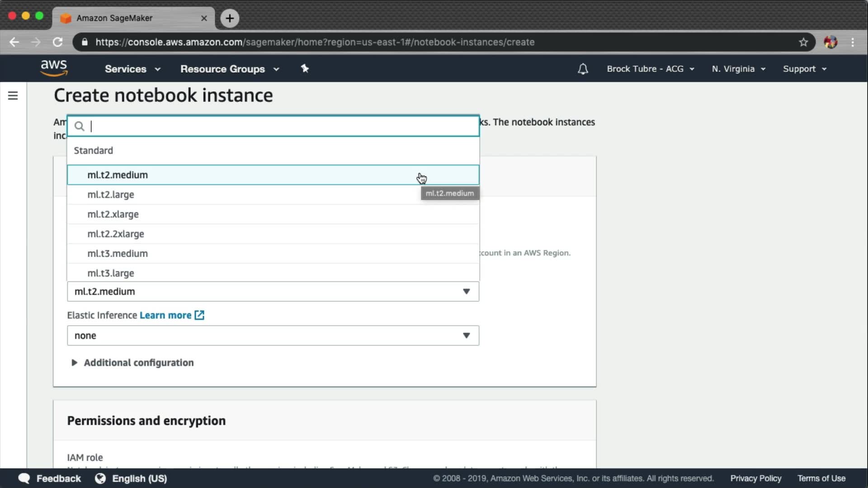Open the hamburger side navigation menu
Screen dimensions: 868x488
point(13,96)
